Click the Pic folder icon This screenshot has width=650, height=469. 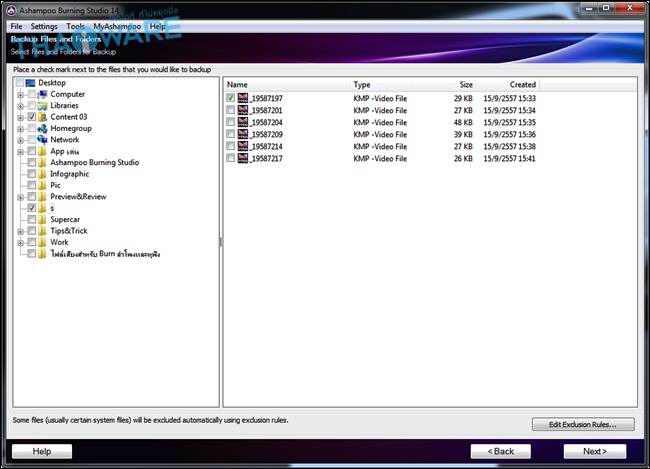click(42, 185)
